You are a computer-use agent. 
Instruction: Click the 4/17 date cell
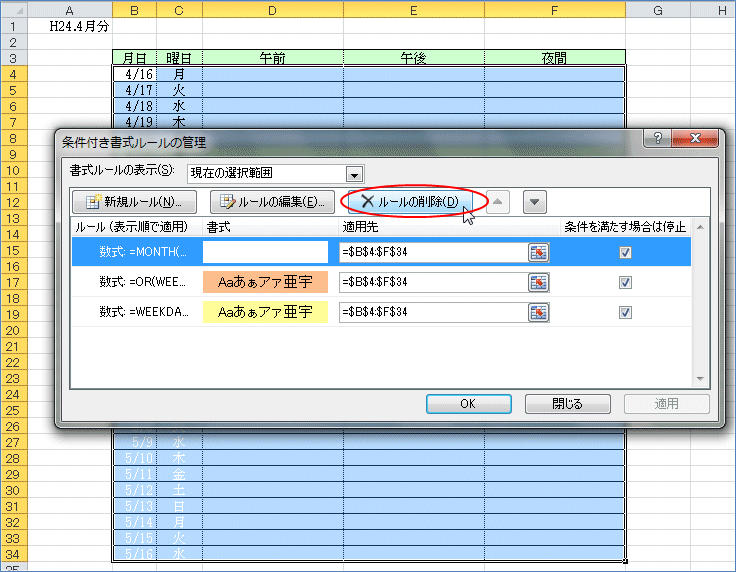[x=134, y=90]
